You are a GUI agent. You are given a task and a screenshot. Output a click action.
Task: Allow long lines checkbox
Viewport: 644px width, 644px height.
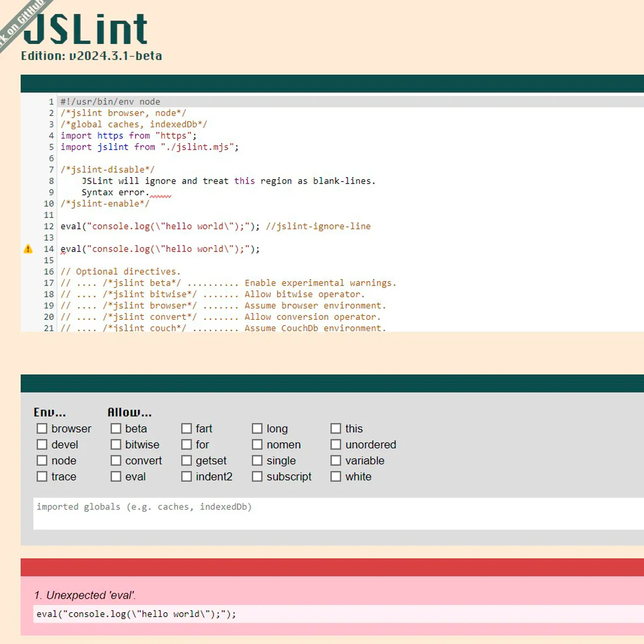pyautogui.click(x=257, y=428)
